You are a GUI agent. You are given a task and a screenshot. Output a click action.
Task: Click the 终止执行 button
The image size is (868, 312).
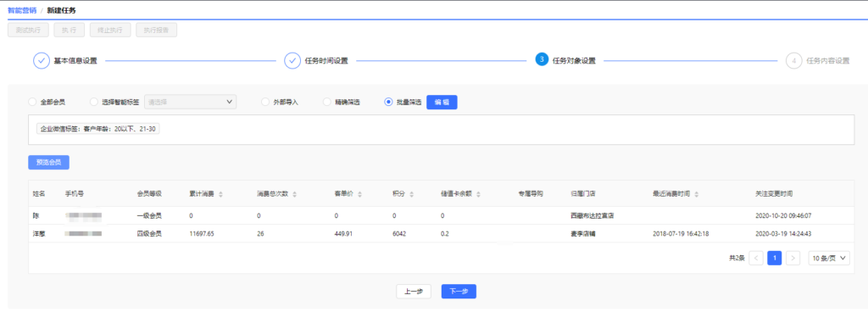[110, 30]
